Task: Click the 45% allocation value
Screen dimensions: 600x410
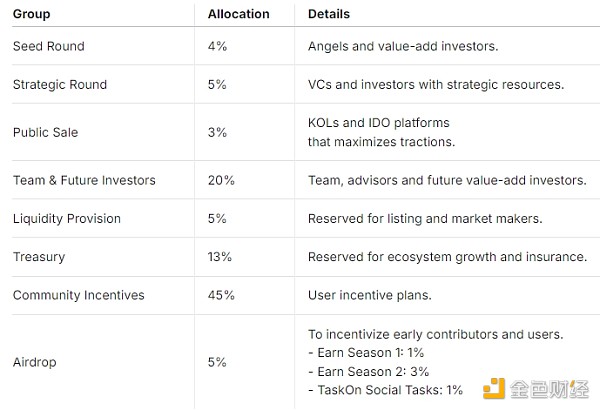Action: (221, 295)
